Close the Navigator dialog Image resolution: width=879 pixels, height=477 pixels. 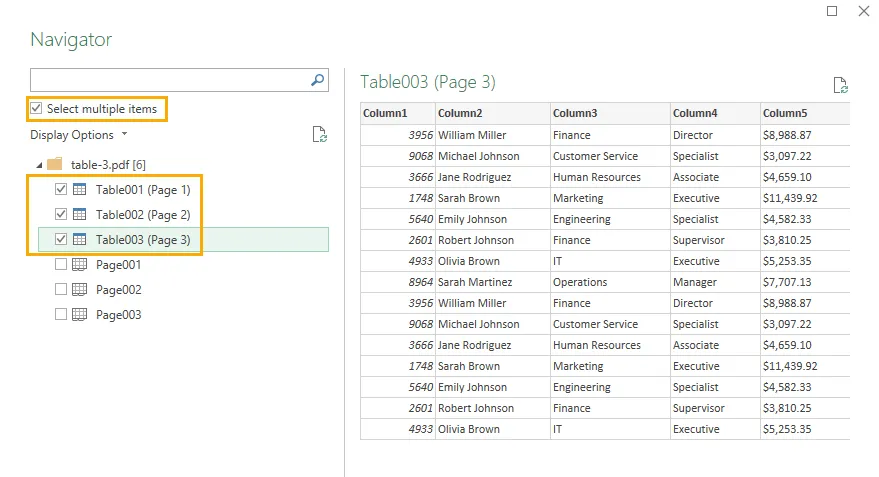[x=864, y=11]
